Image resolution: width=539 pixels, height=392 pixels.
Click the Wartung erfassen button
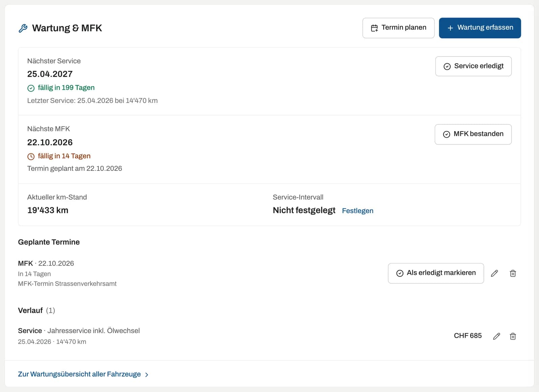(480, 28)
